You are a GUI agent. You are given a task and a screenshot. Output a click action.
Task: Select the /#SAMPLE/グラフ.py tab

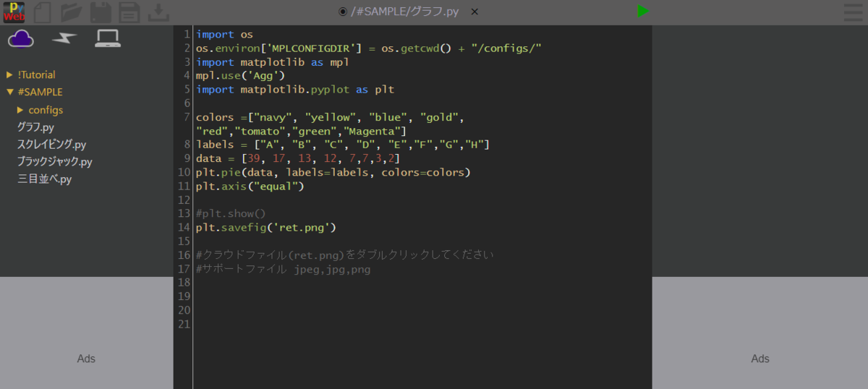pos(404,12)
